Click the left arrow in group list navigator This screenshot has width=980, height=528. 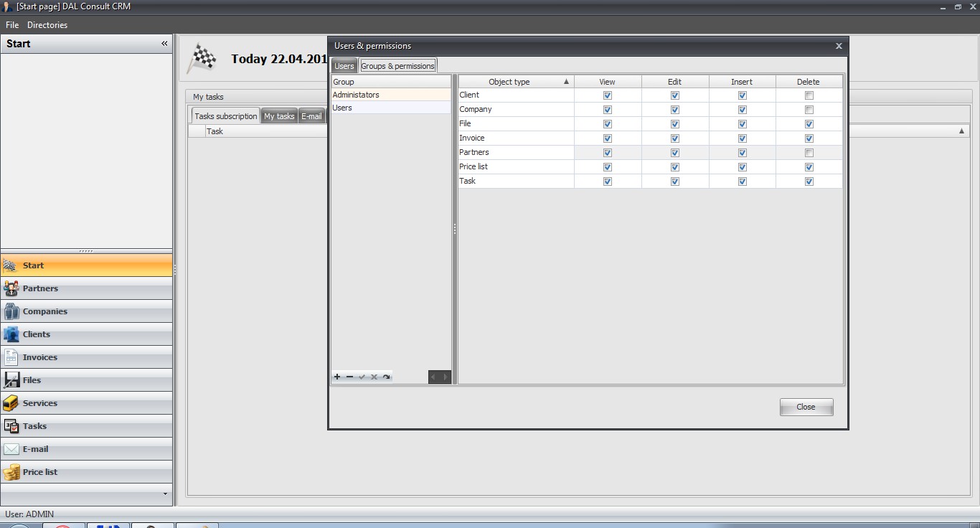pos(433,377)
